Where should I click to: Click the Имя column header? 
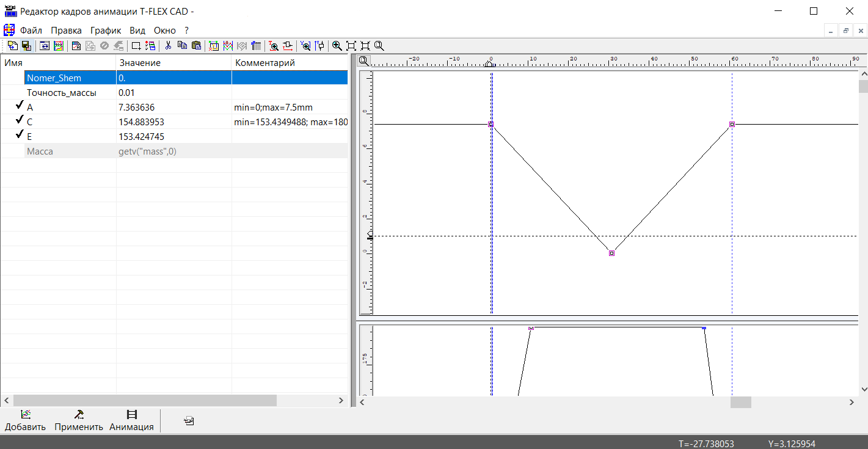click(x=58, y=62)
